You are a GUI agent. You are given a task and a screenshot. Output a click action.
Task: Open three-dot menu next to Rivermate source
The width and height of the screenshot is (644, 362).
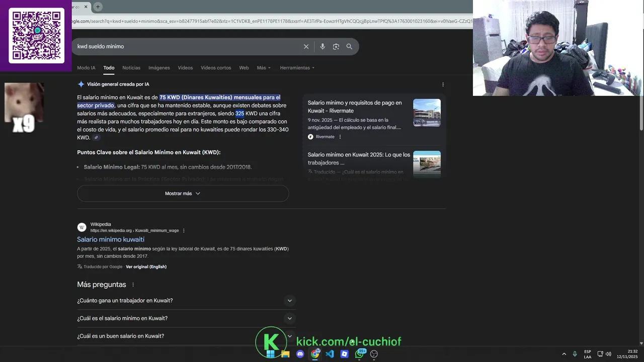pos(340,137)
